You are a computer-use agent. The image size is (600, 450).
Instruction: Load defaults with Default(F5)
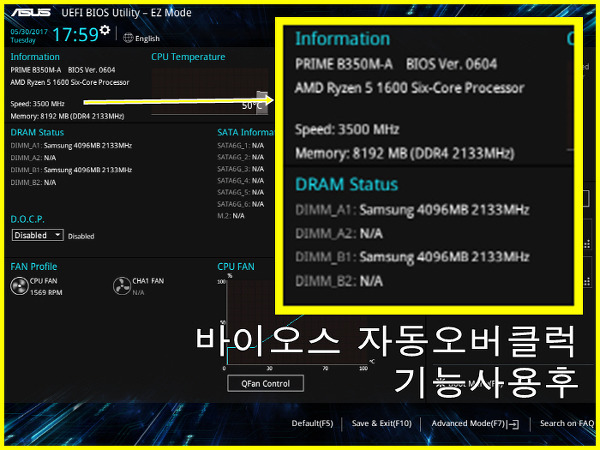312,424
